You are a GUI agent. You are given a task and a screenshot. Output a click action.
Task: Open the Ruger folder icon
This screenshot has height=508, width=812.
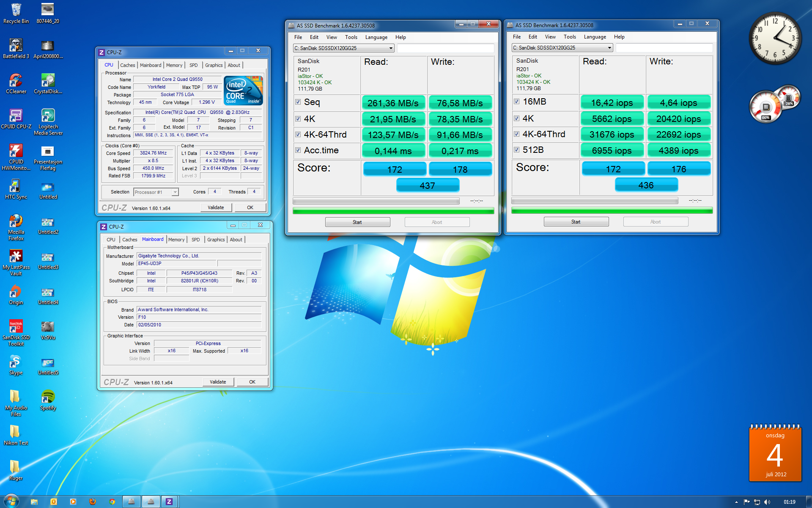pos(16,470)
